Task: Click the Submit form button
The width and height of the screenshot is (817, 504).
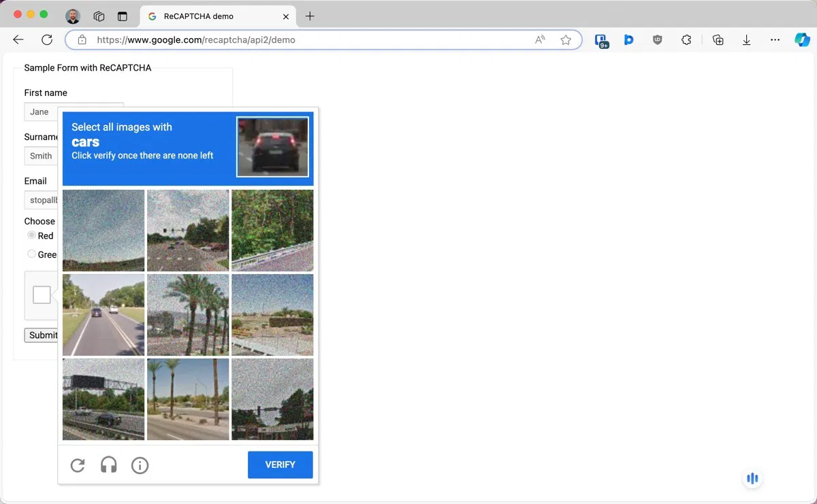Action: pos(42,335)
